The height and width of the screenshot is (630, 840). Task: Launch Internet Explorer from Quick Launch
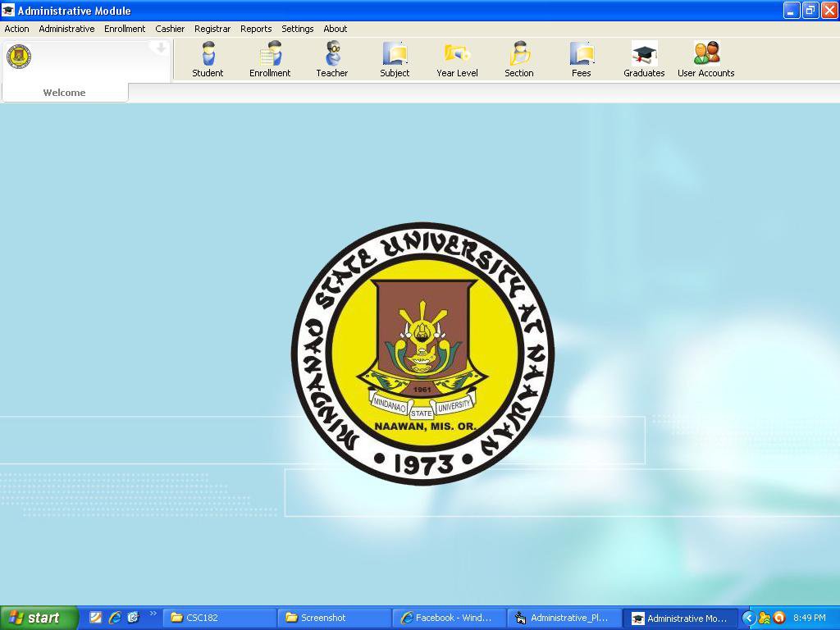tap(115, 618)
